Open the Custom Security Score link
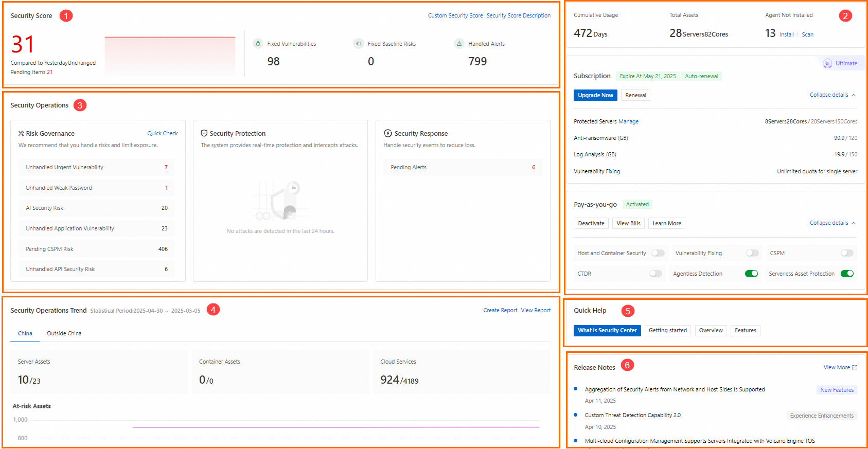This screenshot has width=868, height=449. [455, 15]
